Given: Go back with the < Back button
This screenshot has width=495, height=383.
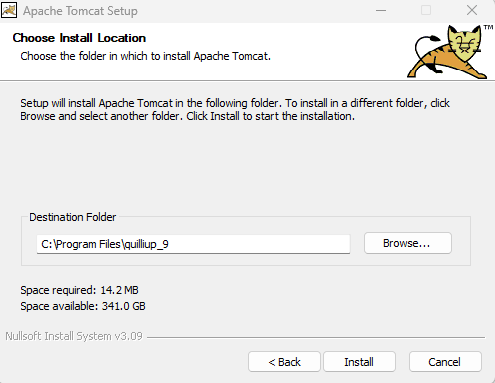Looking at the screenshot, I should click(284, 362).
